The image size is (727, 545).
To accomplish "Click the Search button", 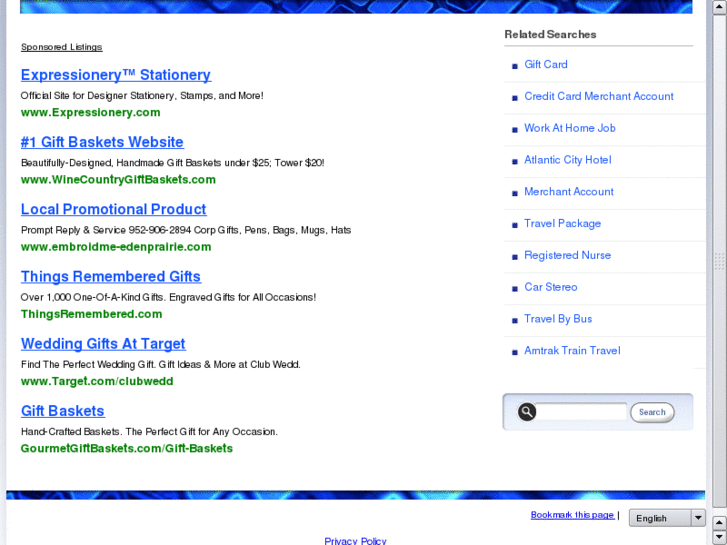I will coord(652,412).
